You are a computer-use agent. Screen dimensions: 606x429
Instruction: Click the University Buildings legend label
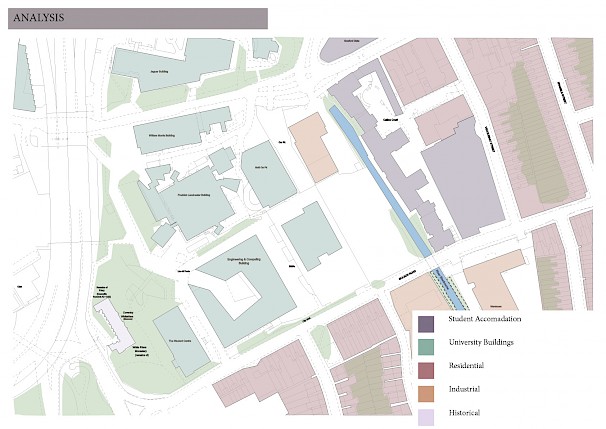tap(482, 343)
